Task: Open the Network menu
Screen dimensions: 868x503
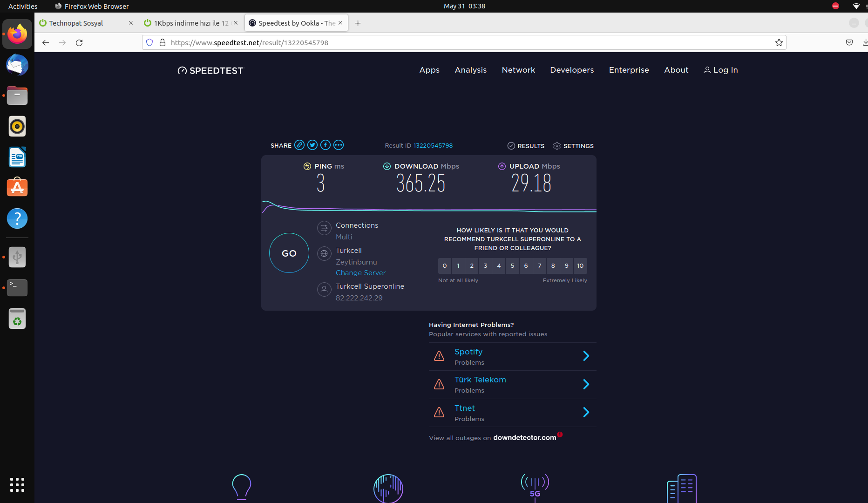Action: click(518, 70)
